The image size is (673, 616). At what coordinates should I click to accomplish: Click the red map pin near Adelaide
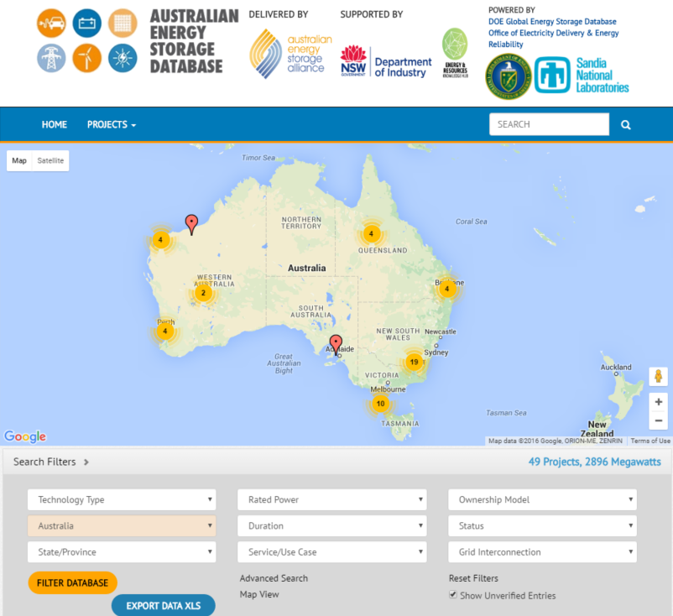point(336,345)
